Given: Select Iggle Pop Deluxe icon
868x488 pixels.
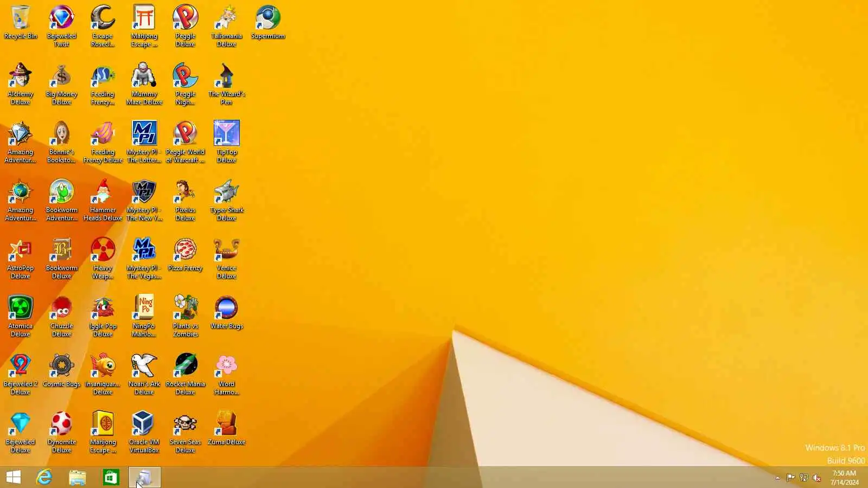Looking at the screenshot, I should pyautogui.click(x=103, y=316).
